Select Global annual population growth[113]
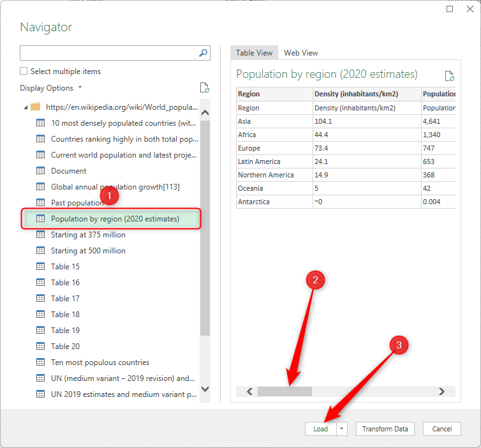This screenshot has width=481, height=448. pyautogui.click(x=115, y=186)
